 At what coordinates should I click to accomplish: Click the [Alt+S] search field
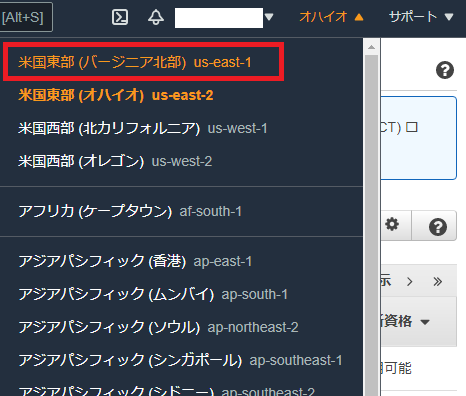(25, 17)
